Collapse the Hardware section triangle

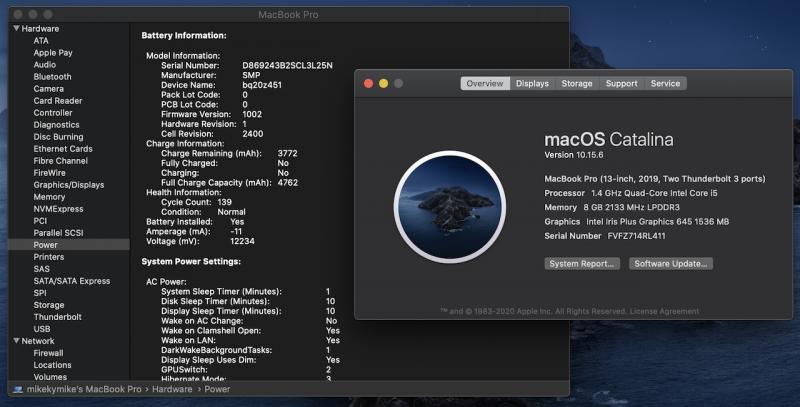(16, 29)
